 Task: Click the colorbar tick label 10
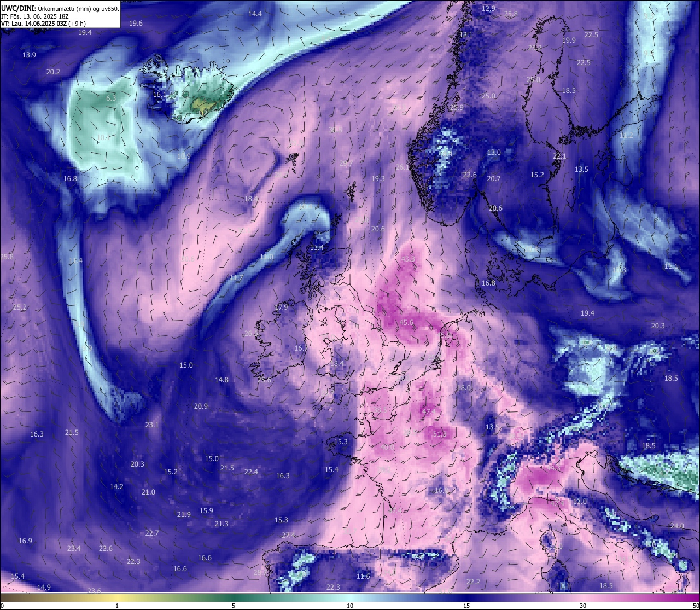350,606
